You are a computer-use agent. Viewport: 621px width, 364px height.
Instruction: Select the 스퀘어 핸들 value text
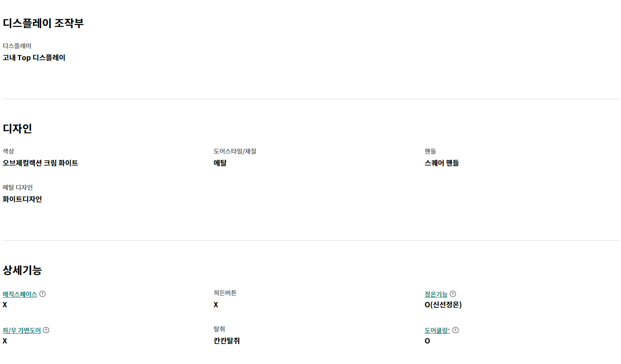coord(442,163)
